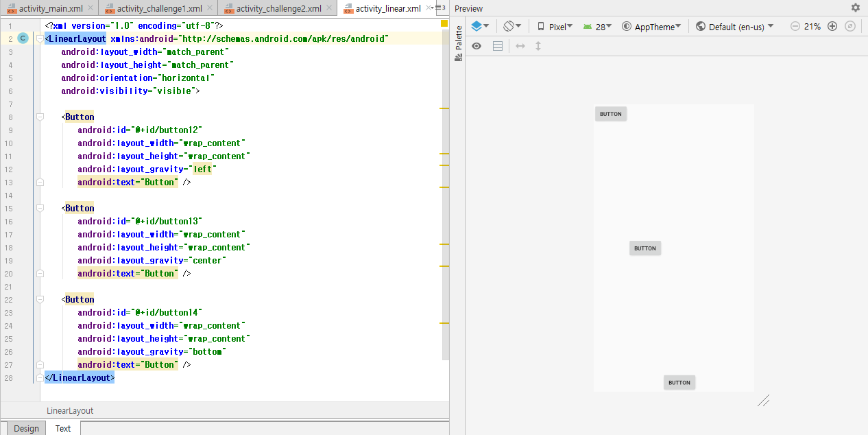The height and width of the screenshot is (435, 868).
Task: Click the expand vertically icon
Action: coord(538,46)
